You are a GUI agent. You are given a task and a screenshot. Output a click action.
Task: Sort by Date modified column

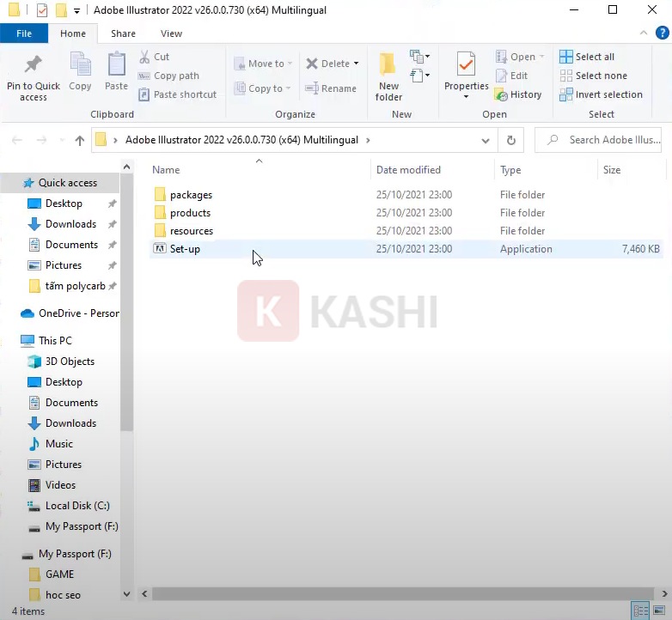408,170
